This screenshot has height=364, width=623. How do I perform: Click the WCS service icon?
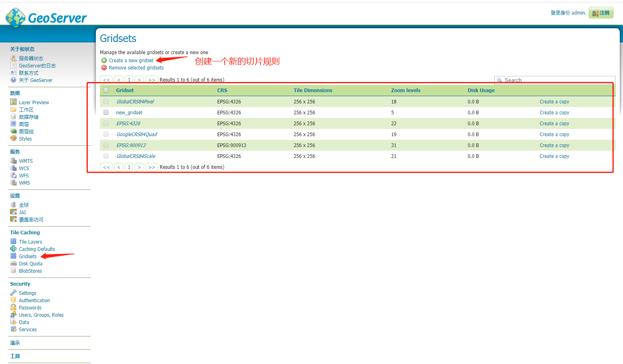tap(13, 168)
